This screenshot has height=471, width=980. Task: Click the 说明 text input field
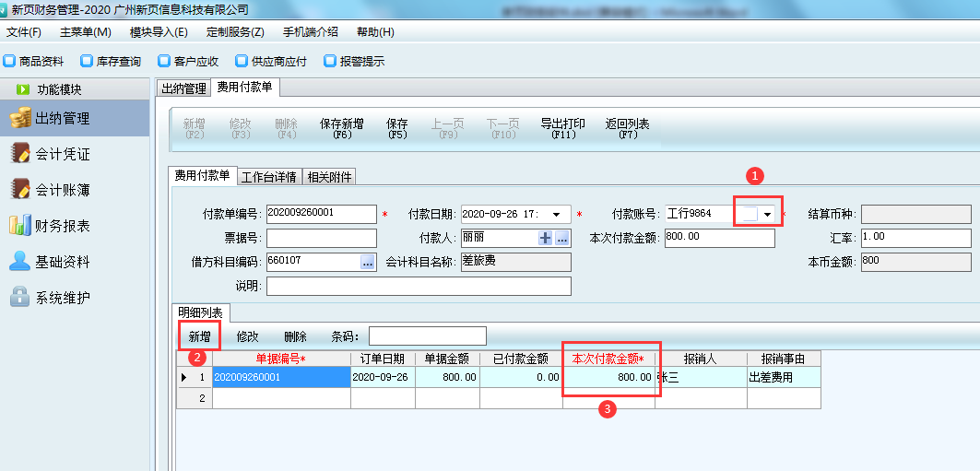tap(419, 286)
